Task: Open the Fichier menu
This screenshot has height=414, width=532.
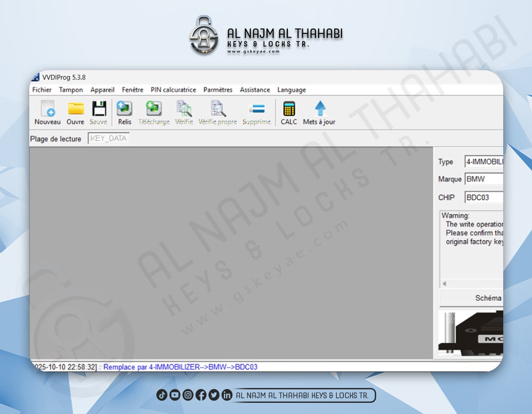Action: tap(42, 90)
